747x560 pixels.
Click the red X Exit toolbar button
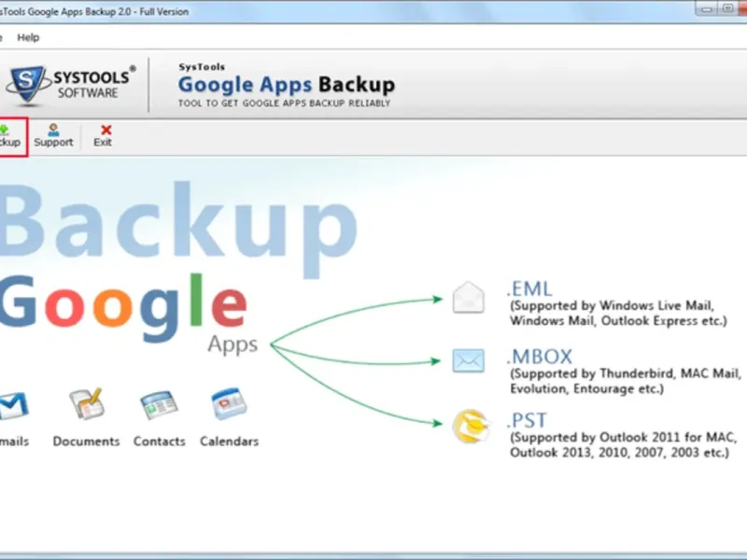pyautogui.click(x=103, y=136)
